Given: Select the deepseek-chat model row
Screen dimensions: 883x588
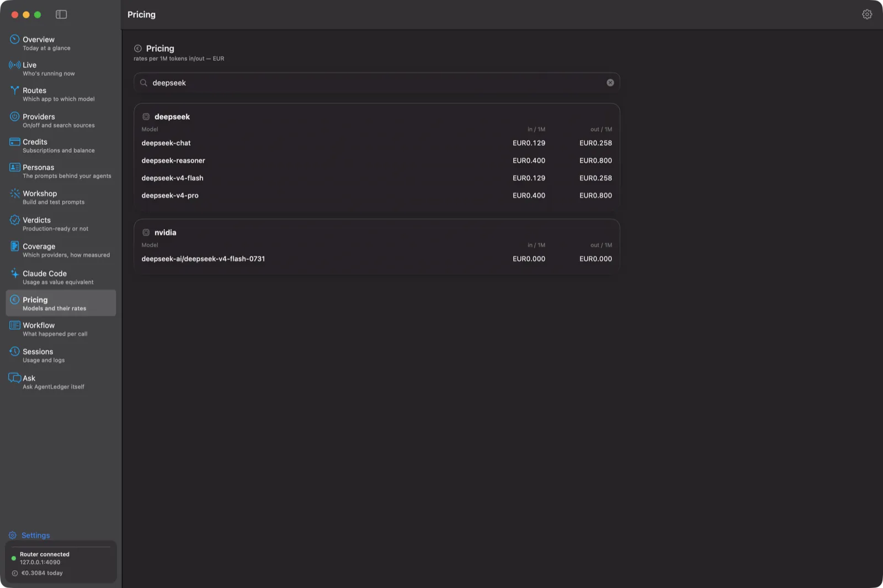Looking at the screenshot, I should pyautogui.click(x=376, y=143).
